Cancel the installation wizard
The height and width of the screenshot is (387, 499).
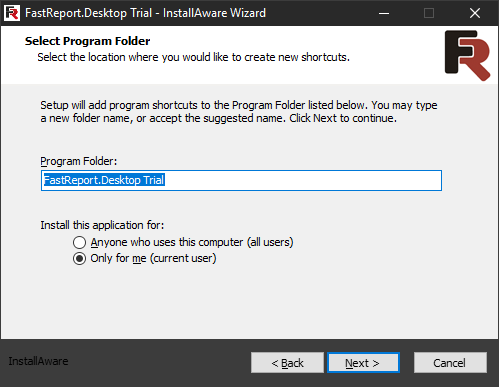(450, 363)
